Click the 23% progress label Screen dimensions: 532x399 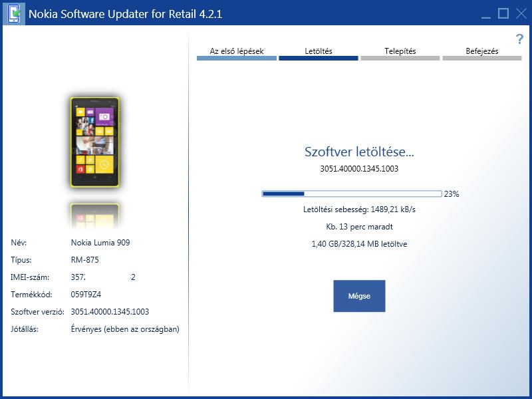[452, 194]
